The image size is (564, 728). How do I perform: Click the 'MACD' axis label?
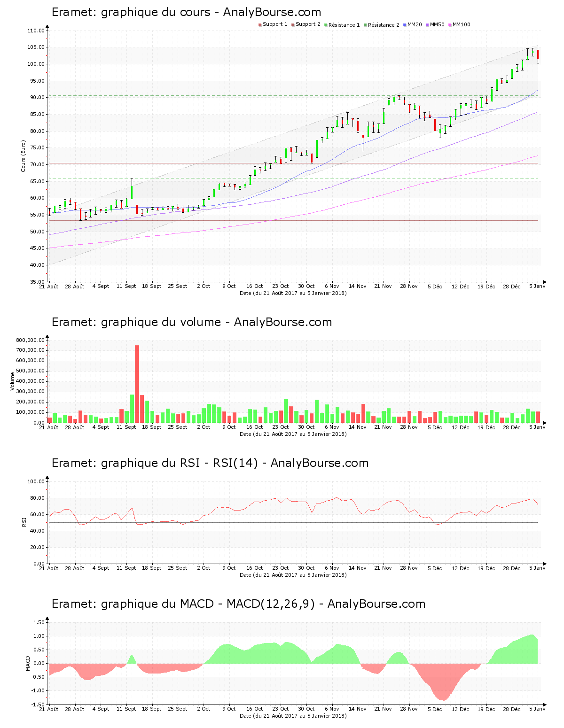coord(28,663)
